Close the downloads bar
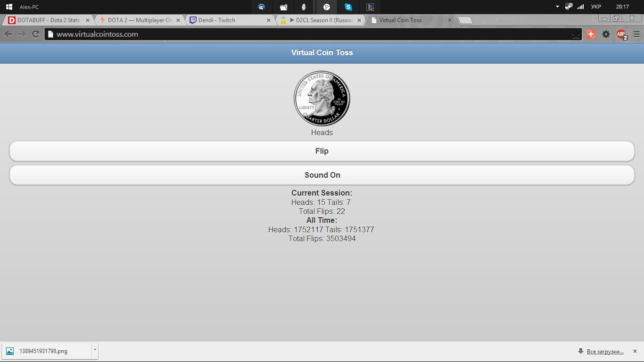The width and height of the screenshot is (644, 362). [635, 351]
